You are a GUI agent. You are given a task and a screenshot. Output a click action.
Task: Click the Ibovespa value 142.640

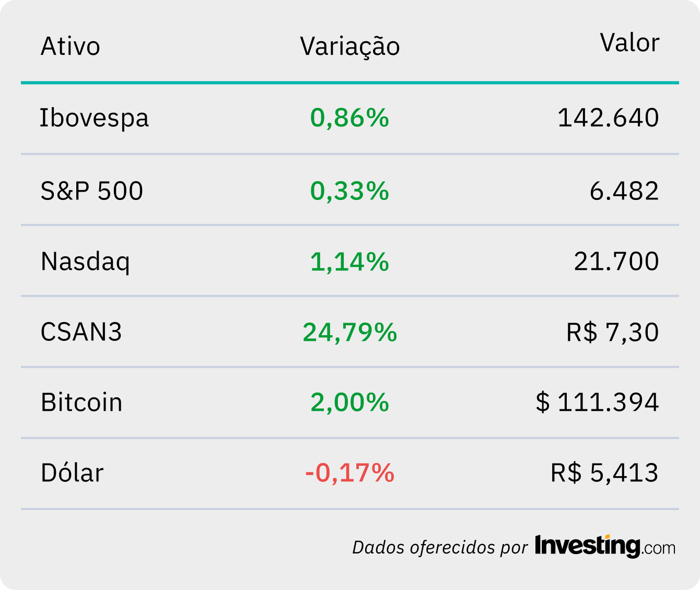[608, 118]
